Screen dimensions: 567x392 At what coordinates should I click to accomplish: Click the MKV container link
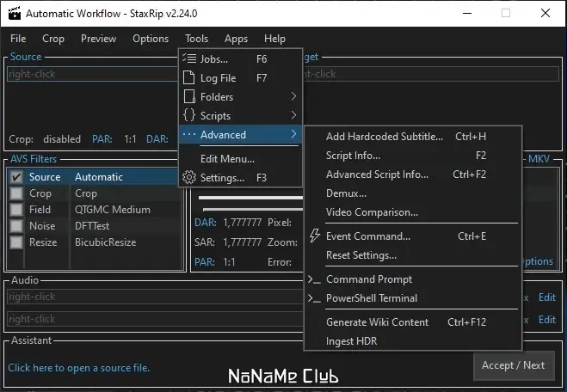[539, 159]
